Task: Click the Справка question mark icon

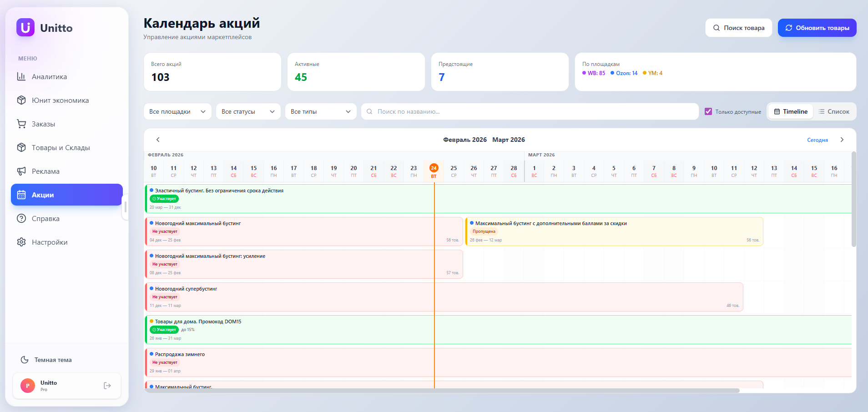Action: coord(21,218)
